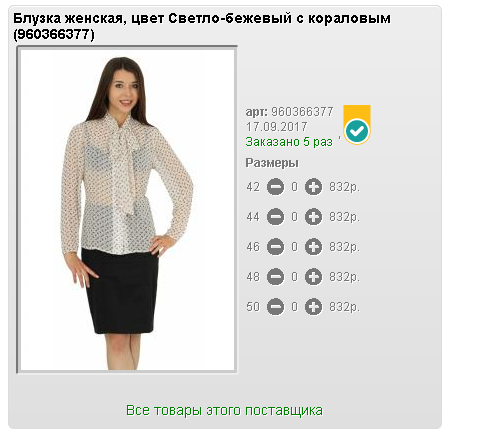
Task: Click minus icon for size 46
Action: tap(275, 247)
